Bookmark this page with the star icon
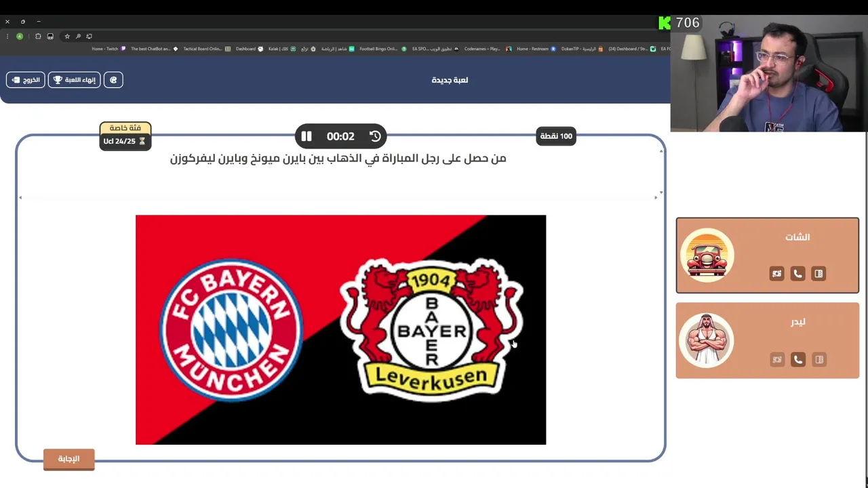This screenshot has height=488, width=868. point(66,37)
